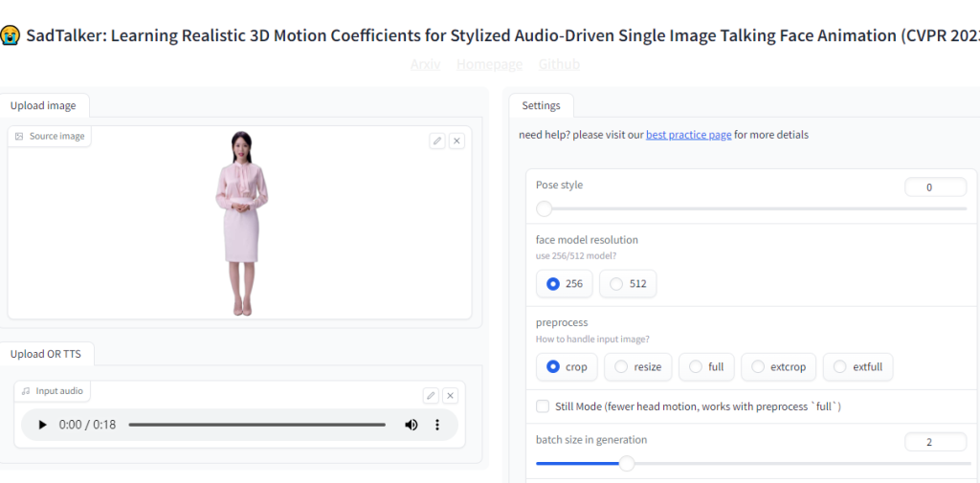Choose the extfull preprocess option
The height and width of the screenshot is (483, 980).
pyautogui.click(x=857, y=367)
